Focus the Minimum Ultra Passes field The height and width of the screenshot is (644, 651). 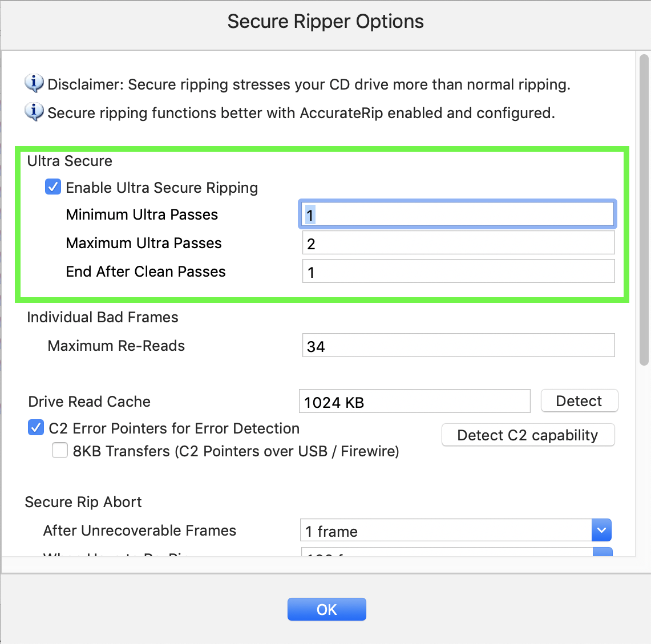[x=458, y=214]
